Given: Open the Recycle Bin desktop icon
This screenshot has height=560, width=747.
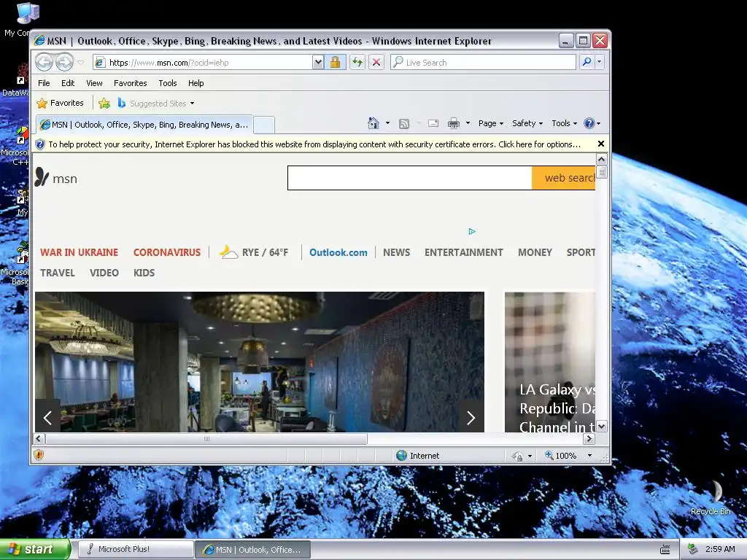Looking at the screenshot, I should (x=711, y=497).
